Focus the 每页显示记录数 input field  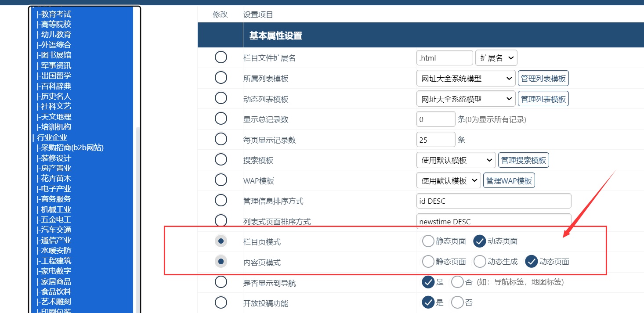pos(436,140)
